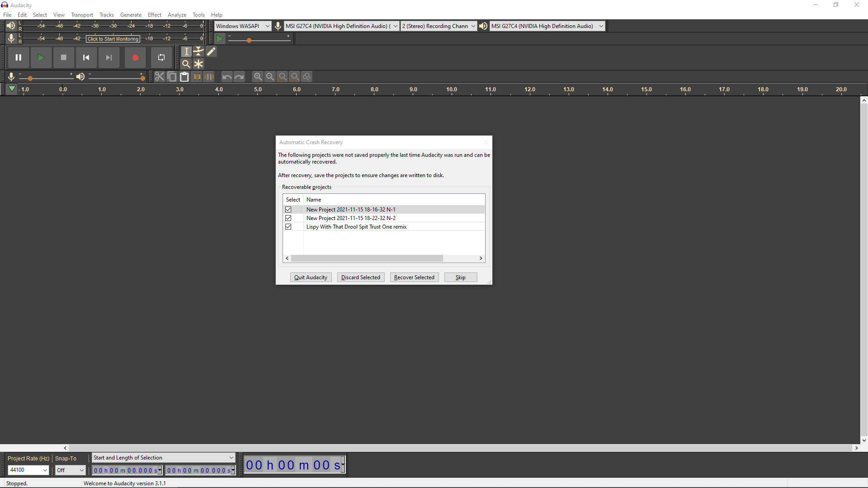
Task: Select the Draw pencil tool
Action: pyautogui.click(x=211, y=52)
